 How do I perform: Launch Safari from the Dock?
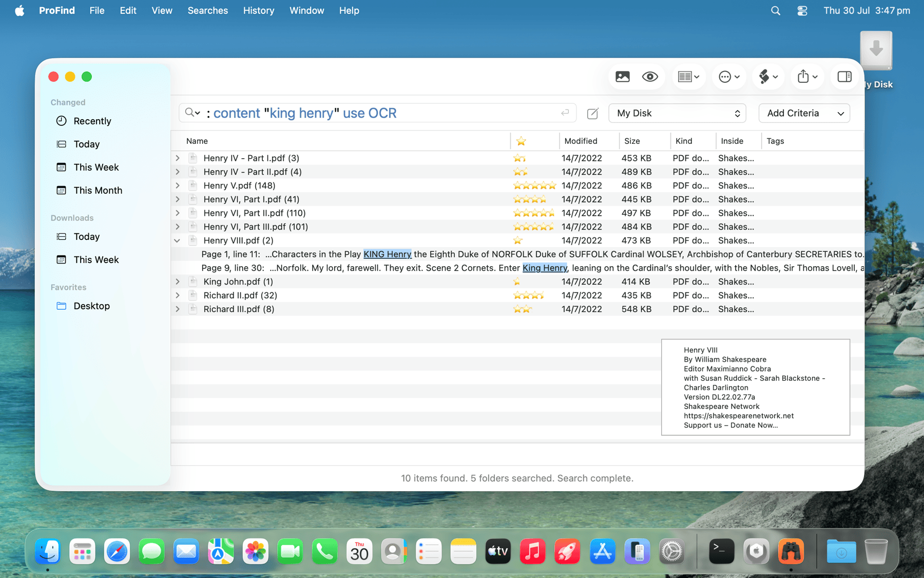pos(117,551)
